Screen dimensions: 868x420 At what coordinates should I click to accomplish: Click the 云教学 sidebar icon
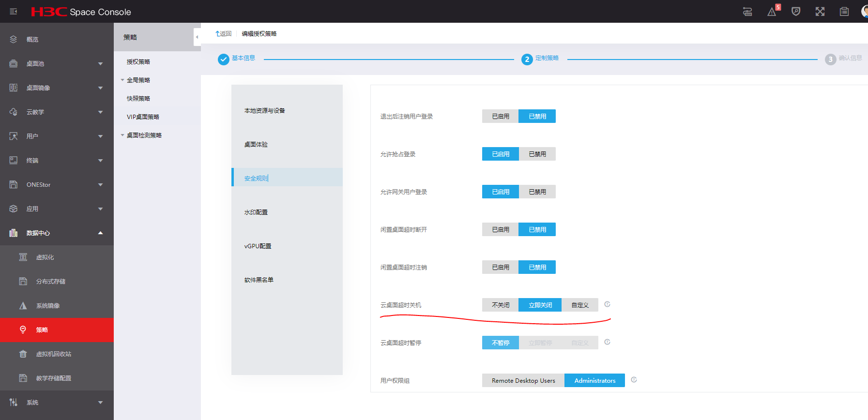tap(14, 112)
